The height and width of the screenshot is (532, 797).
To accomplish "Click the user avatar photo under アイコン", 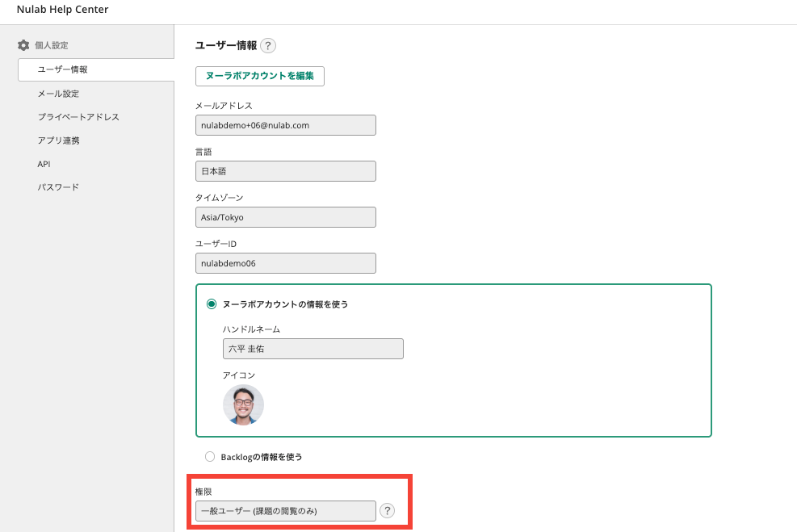I will [243, 405].
